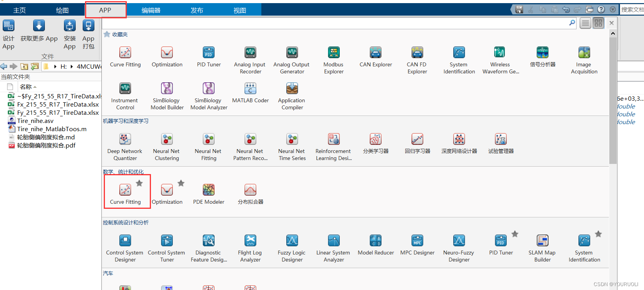Toggle favorite star on System Identification in control section
This screenshot has width=644, height=290.
click(x=598, y=234)
